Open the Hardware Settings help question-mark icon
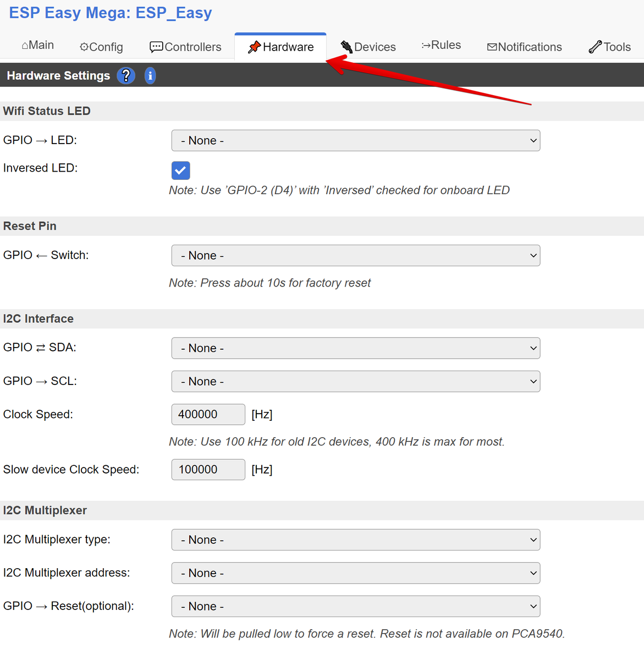The image size is (644, 660). (126, 75)
